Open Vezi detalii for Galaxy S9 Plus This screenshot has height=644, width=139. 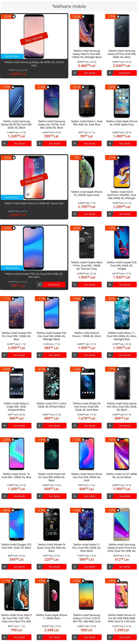125,73
